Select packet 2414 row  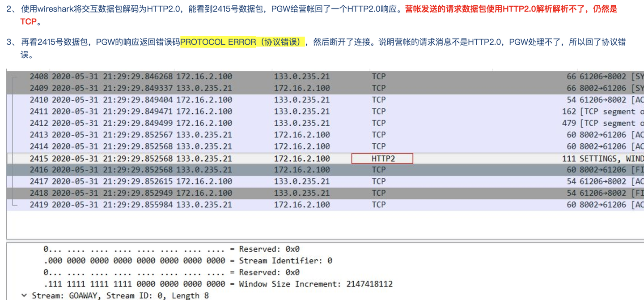[x=326, y=146]
